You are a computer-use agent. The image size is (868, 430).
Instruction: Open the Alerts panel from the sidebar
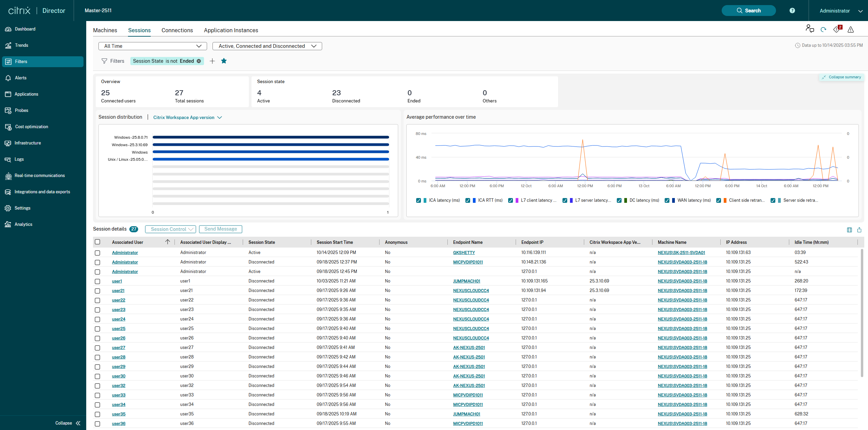pos(21,78)
